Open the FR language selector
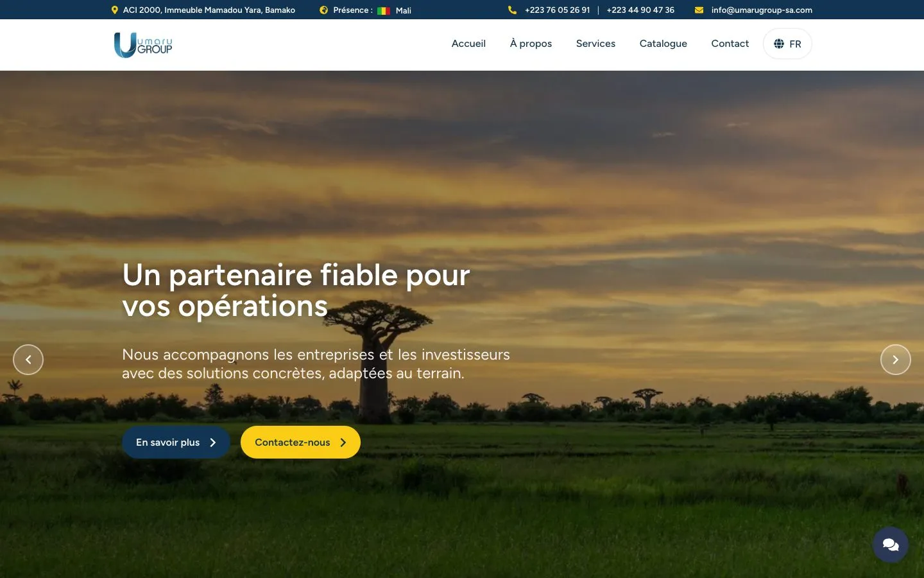This screenshot has height=578, width=924. point(787,44)
